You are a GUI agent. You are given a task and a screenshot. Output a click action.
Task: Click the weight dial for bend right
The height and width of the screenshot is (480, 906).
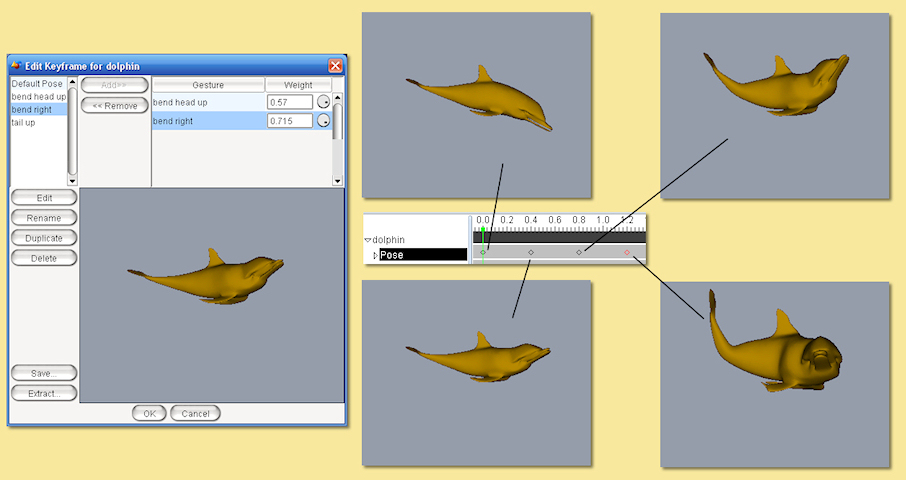coord(323,121)
